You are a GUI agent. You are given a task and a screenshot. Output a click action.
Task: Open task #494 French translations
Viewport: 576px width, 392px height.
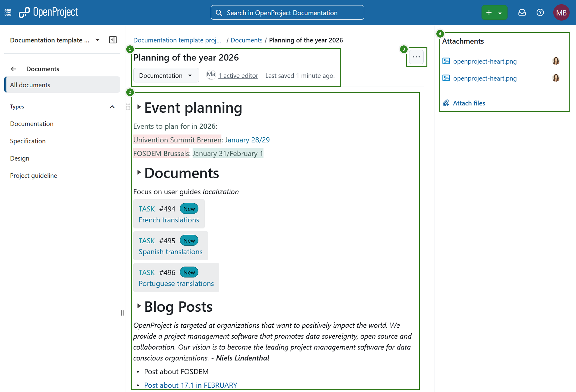click(x=169, y=220)
